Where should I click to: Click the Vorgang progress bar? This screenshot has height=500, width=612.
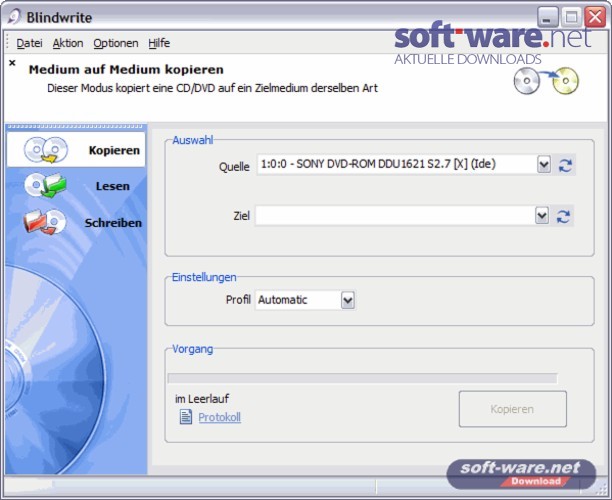click(x=362, y=378)
